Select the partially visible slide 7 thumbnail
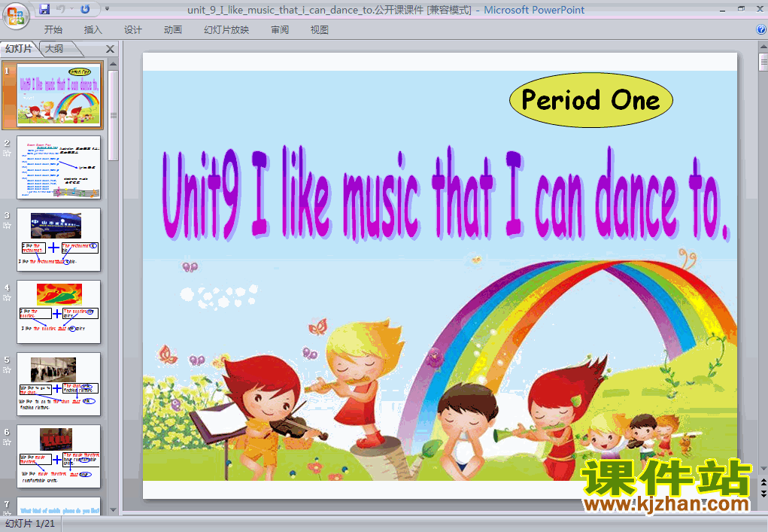 (59, 506)
